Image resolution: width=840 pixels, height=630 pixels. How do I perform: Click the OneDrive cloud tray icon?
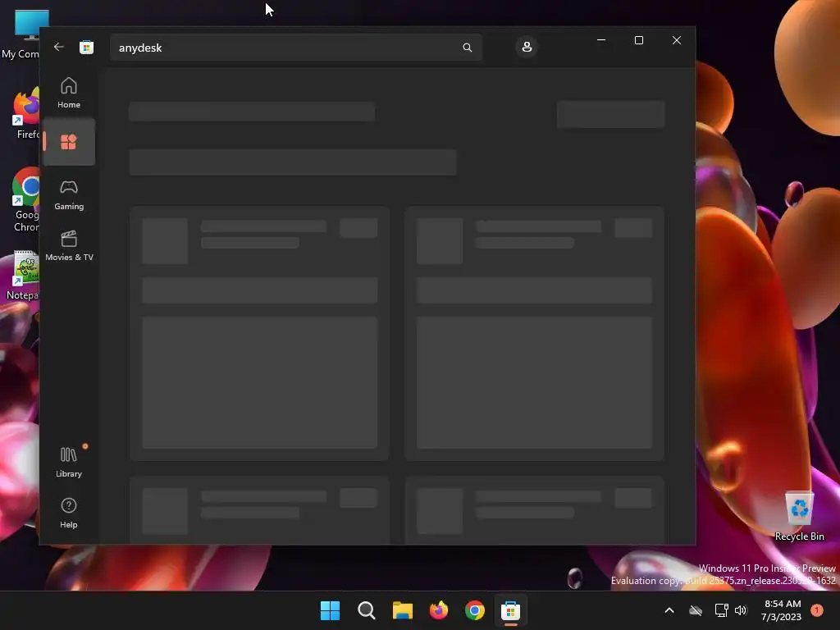click(x=696, y=610)
